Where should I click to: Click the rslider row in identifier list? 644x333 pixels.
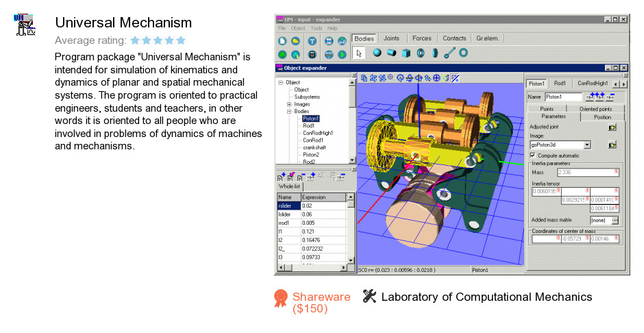coord(312,206)
